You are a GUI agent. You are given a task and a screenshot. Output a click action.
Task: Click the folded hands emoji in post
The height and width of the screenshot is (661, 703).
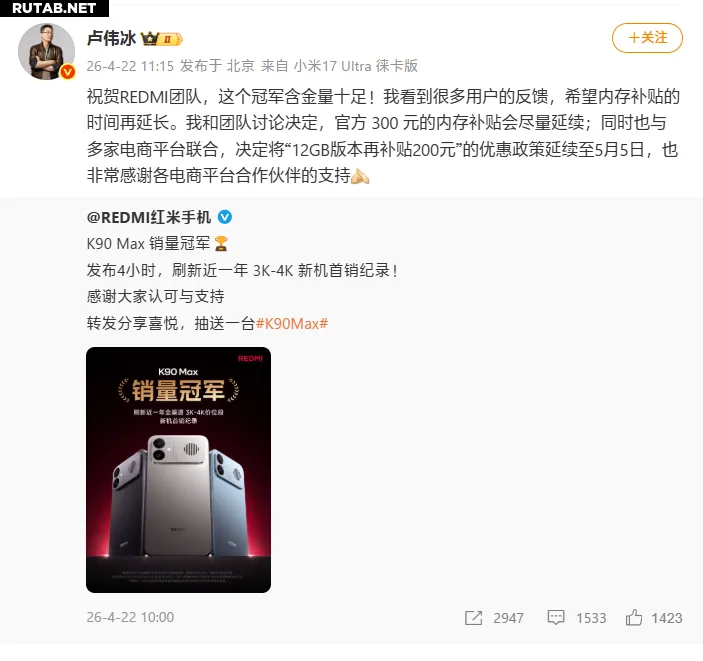(360, 176)
